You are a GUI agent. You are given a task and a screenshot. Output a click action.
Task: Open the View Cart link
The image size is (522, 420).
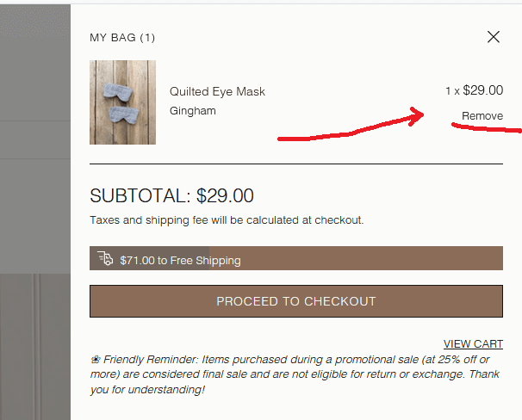473,344
